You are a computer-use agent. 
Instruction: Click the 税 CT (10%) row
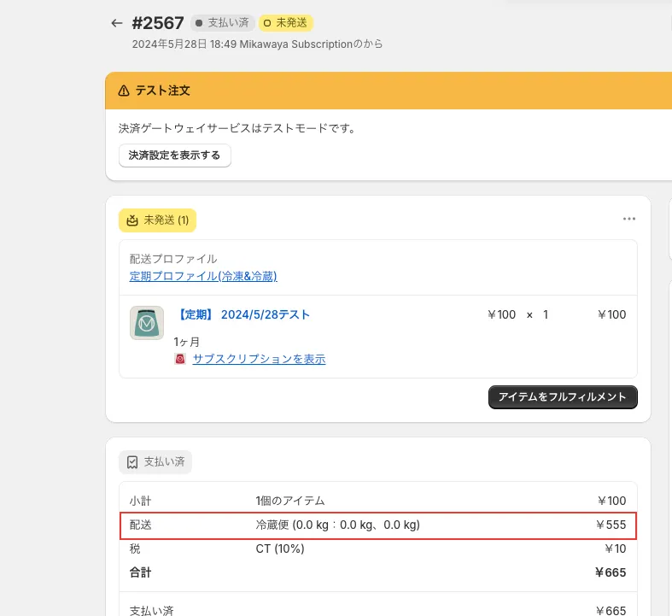279,549
